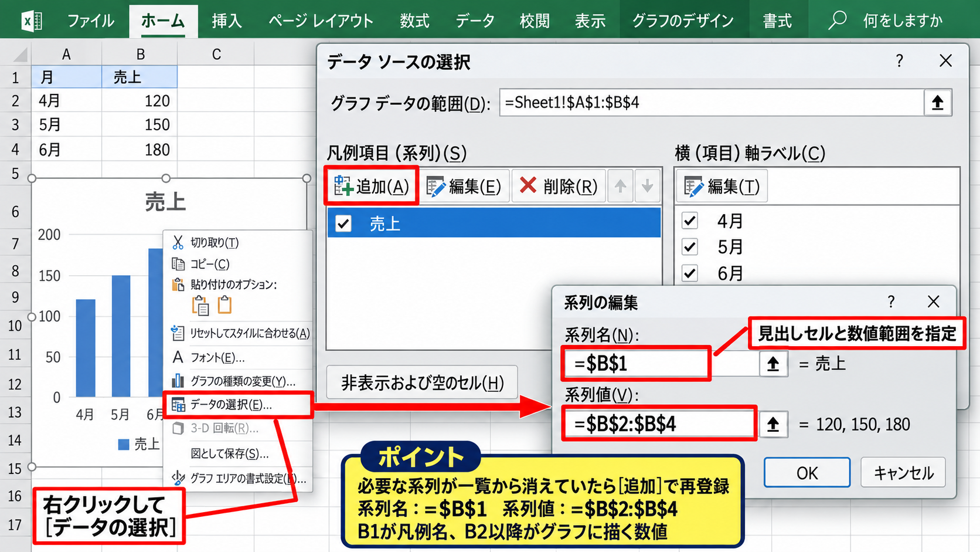Click the OK button in 系列の編集
Viewport: 980px width, 552px height.
[x=807, y=473]
